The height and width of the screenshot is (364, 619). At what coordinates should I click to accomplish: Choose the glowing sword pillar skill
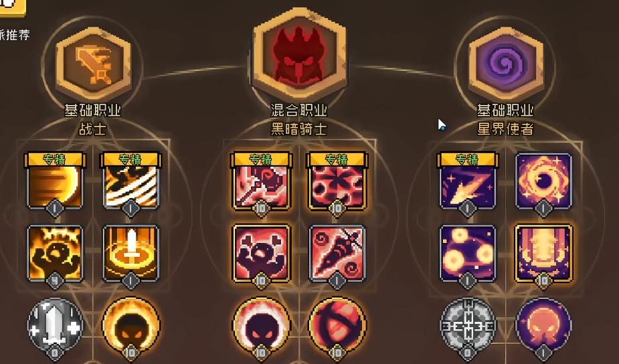131,254
